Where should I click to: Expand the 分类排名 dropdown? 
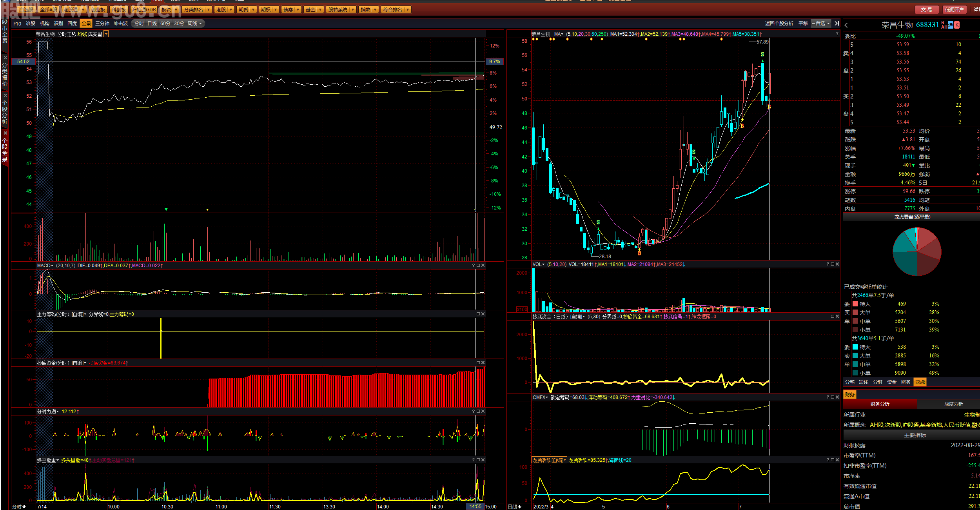coord(208,9)
